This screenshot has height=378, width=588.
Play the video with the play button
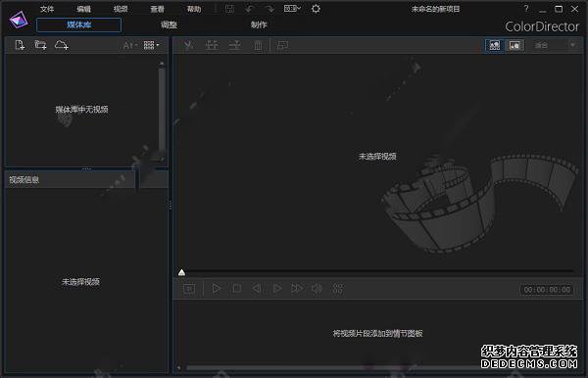(x=217, y=289)
